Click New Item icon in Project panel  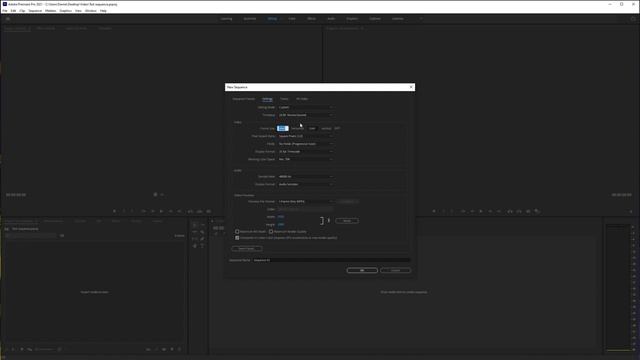172,349
